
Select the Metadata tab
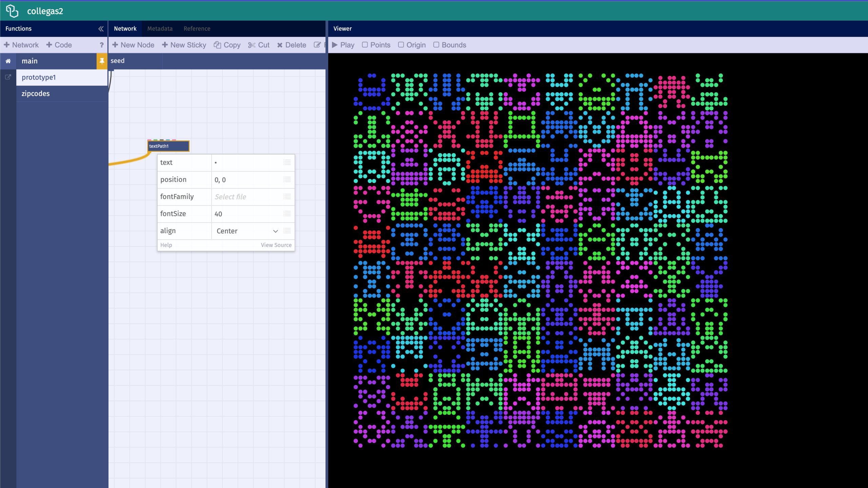coord(160,28)
